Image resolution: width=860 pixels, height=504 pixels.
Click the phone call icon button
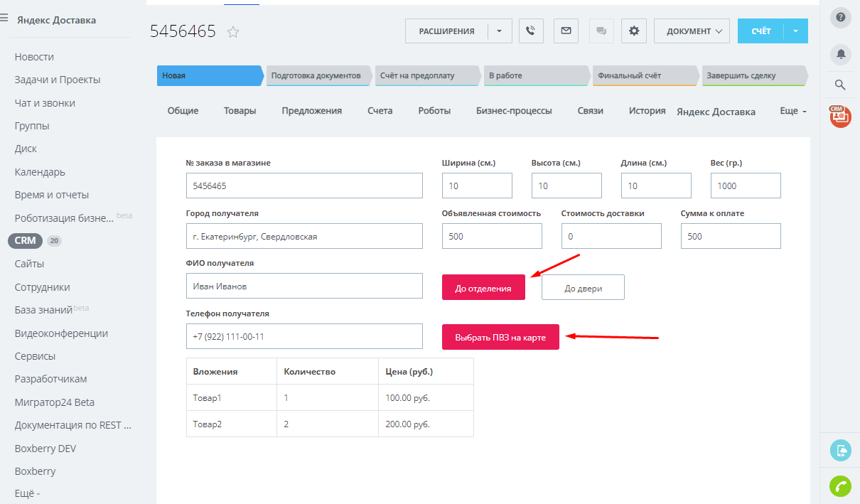(x=530, y=31)
